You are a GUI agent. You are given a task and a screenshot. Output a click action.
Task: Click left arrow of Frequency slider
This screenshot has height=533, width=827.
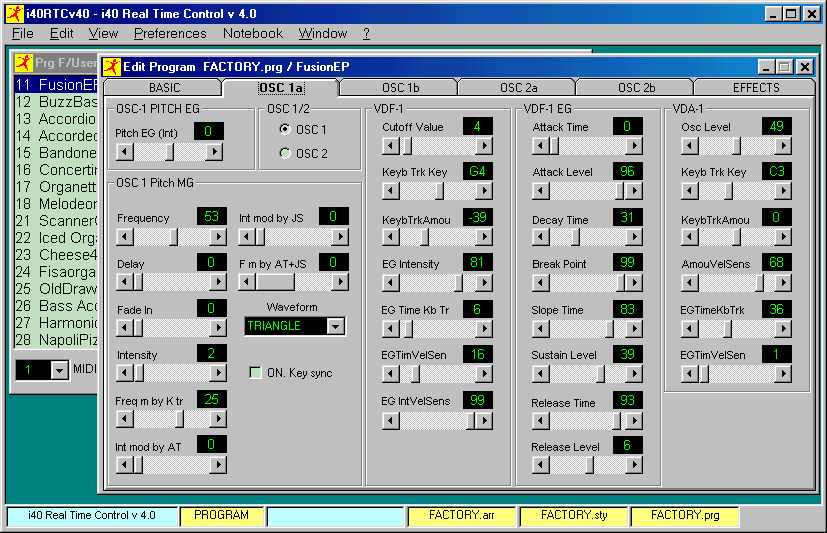(x=124, y=237)
